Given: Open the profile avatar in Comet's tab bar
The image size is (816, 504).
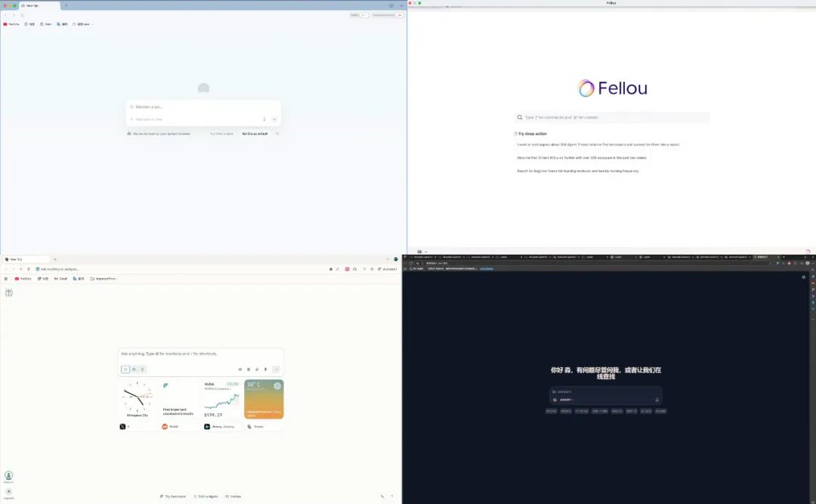Looking at the screenshot, I should (395, 259).
